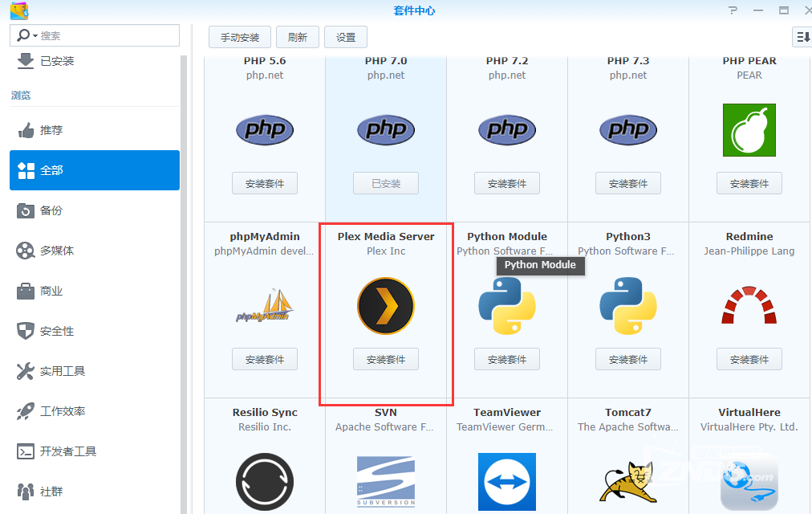Open the PHP PEAR pear icon
The height and width of the screenshot is (514, 812).
click(749, 130)
